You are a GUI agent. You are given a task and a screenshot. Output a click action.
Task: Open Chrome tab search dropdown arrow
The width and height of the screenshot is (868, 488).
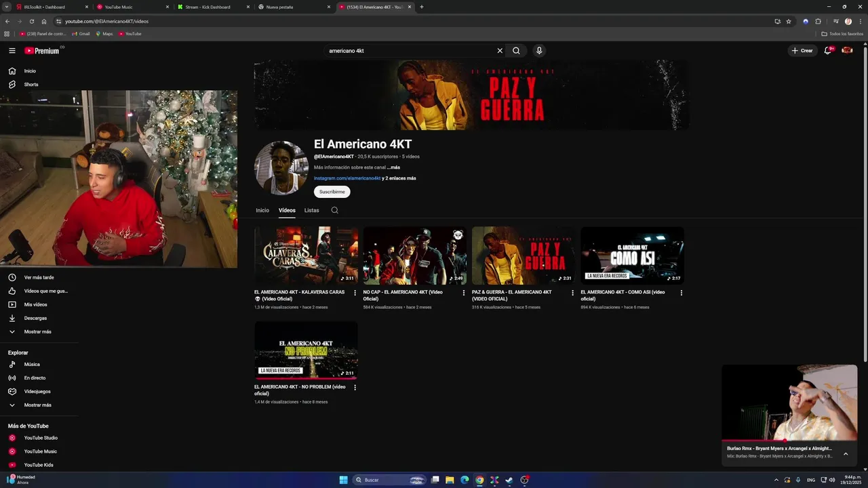tap(7, 7)
